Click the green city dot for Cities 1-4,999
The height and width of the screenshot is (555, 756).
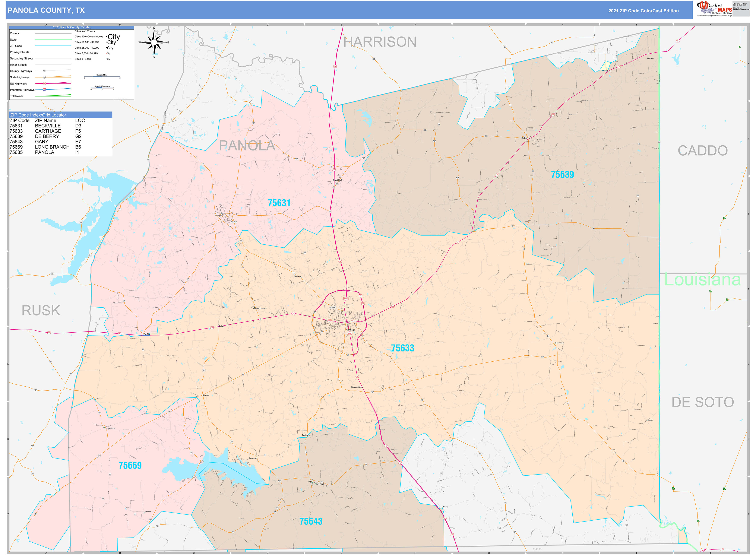pos(107,59)
